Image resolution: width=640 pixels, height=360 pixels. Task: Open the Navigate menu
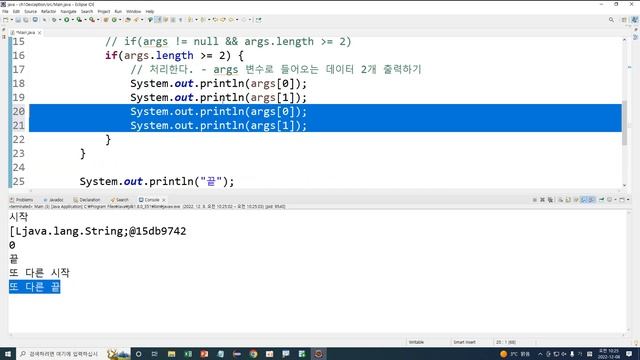pyautogui.click(x=68, y=11)
